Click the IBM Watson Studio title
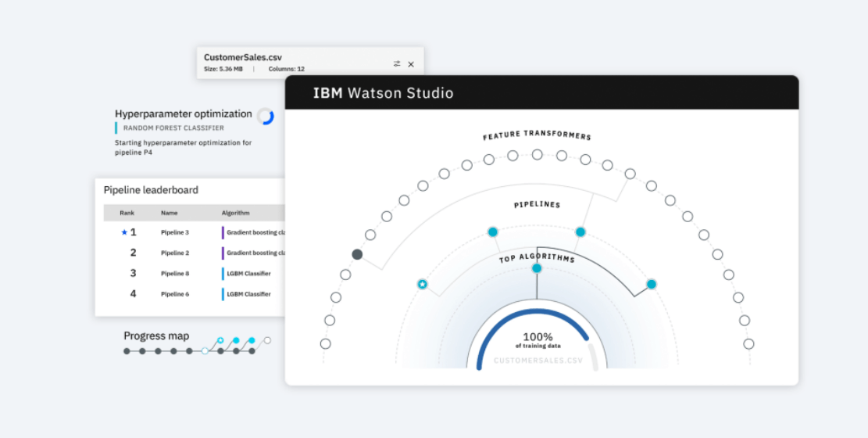Screen dimensions: 868x438 (383, 93)
